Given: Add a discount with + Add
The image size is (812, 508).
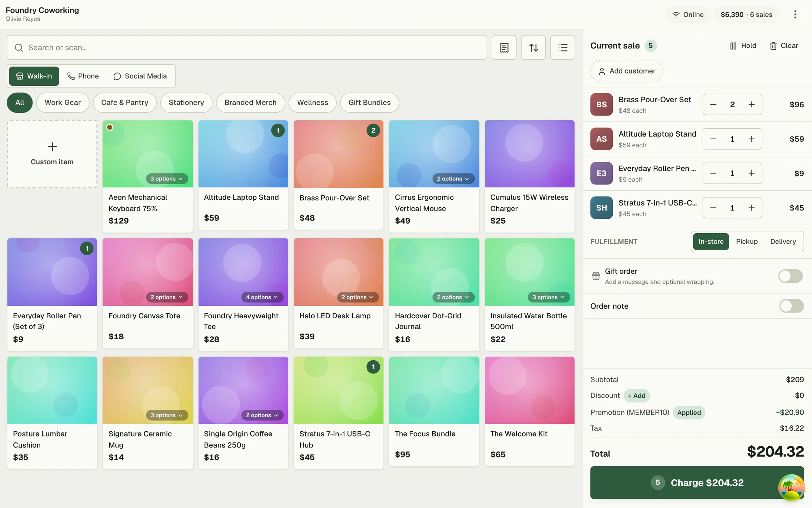Looking at the screenshot, I should [x=636, y=396].
